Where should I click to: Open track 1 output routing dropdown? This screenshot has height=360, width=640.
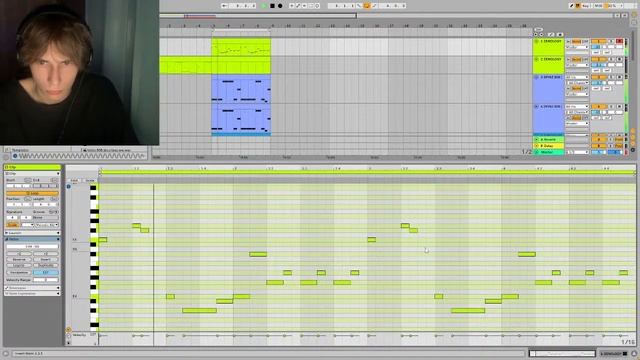577,47
